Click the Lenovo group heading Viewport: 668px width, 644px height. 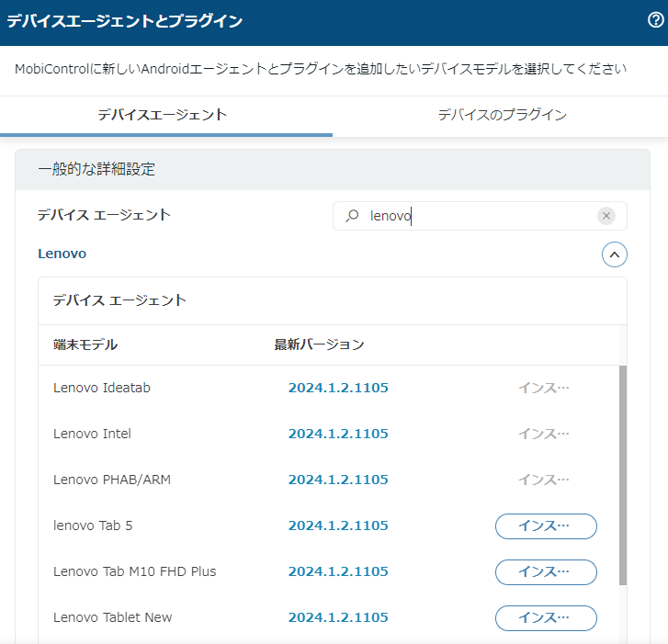62,254
